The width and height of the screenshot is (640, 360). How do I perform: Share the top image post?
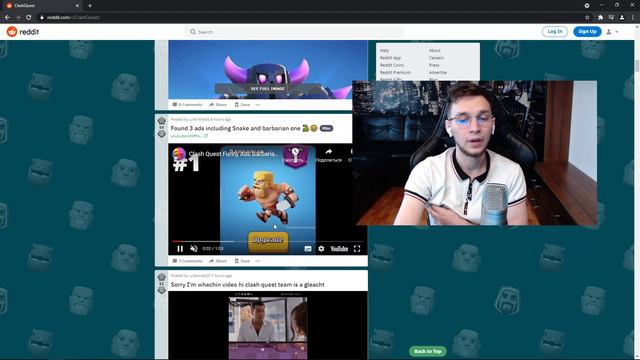click(x=218, y=105)
